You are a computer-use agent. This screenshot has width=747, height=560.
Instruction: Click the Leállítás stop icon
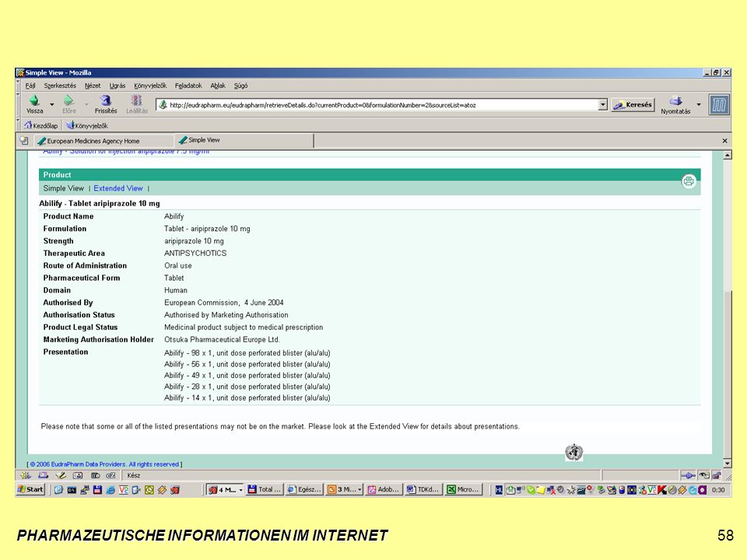[x=137, y=100]
